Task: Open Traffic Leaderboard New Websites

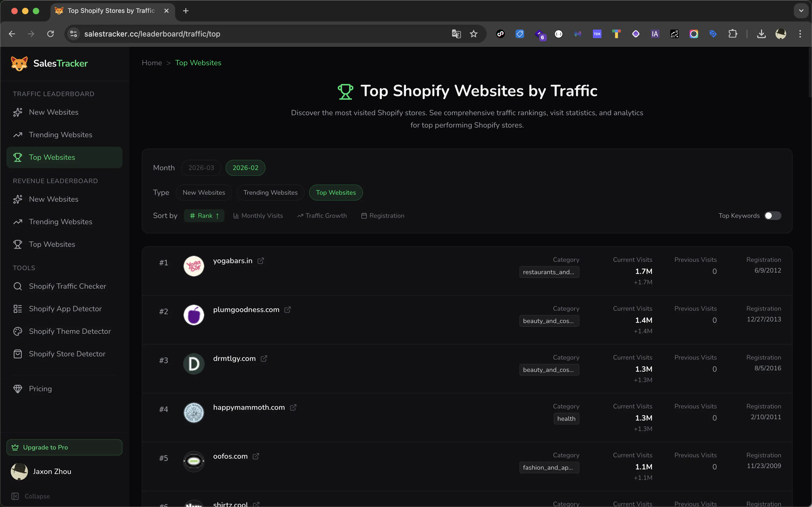Action: point(64,112)
